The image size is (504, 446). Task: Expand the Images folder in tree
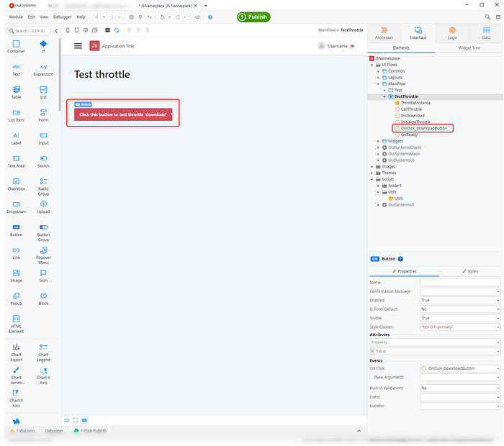(372, 166)
